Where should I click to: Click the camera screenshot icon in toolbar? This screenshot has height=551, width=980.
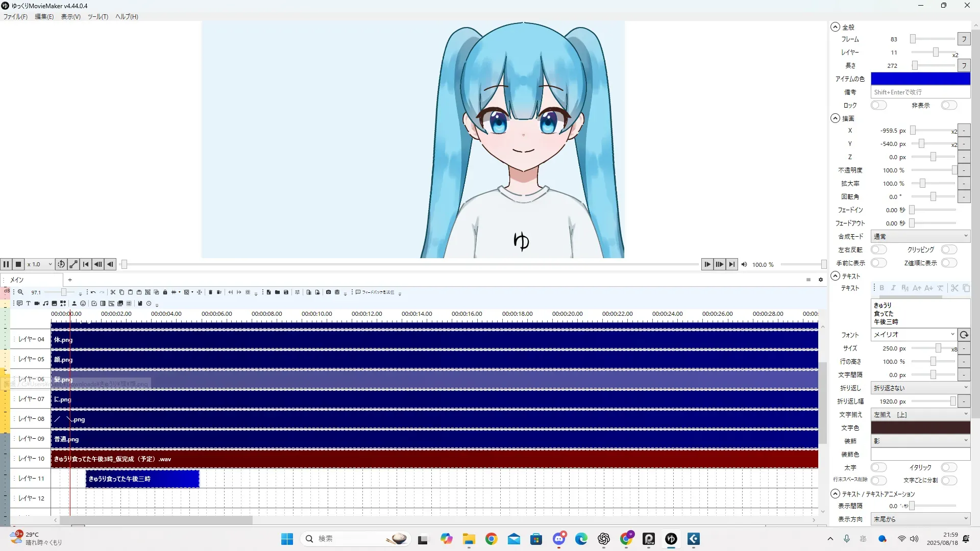coord(328,292)
